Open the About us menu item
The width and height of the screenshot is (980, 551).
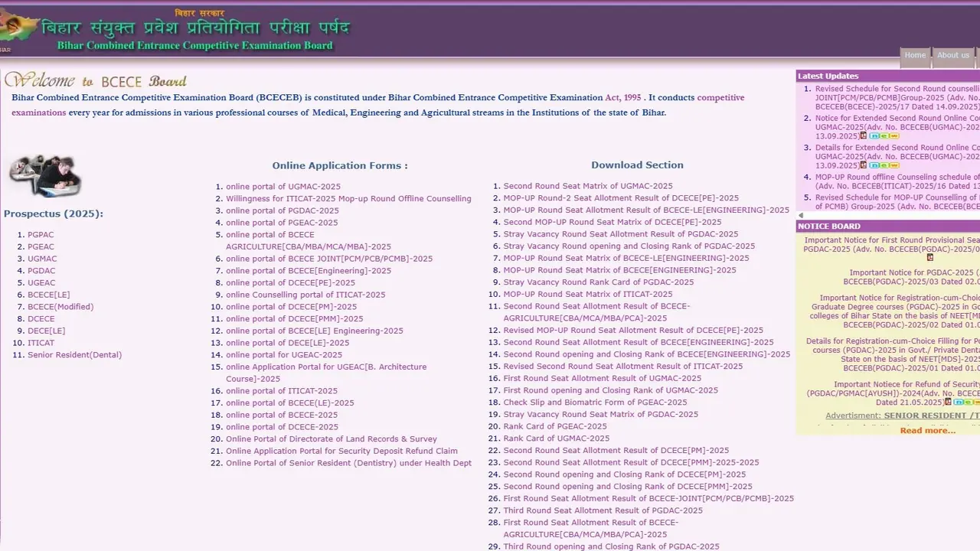click(x=953, y=54)
